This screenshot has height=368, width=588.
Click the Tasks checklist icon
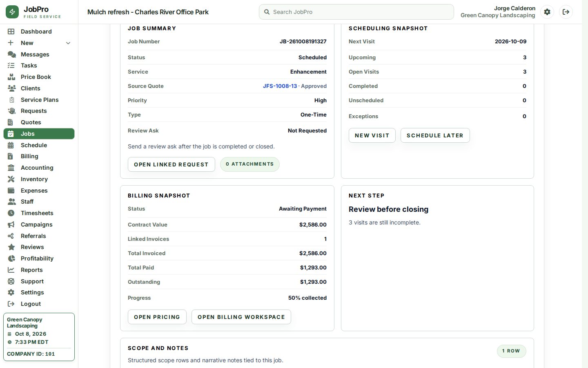(11, 65)
